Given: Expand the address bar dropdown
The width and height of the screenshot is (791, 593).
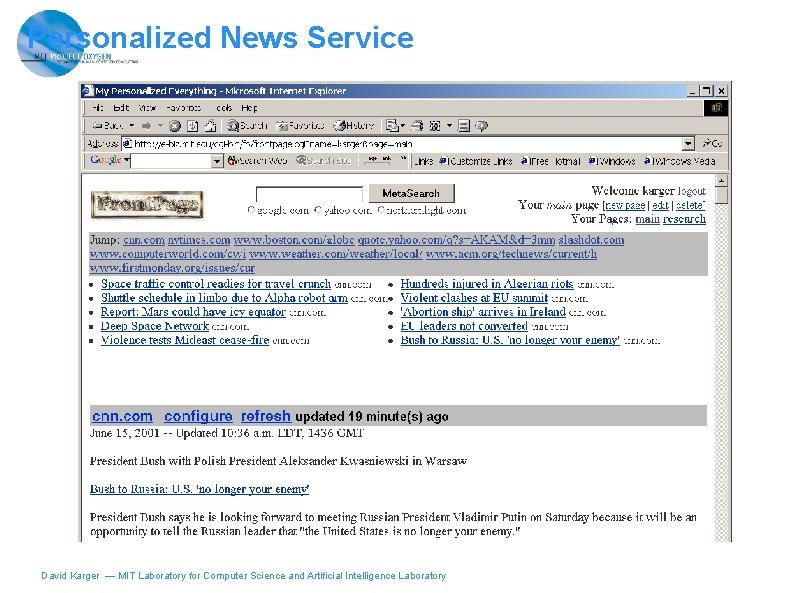Looking at the screenshot, I should click(688, 144).
